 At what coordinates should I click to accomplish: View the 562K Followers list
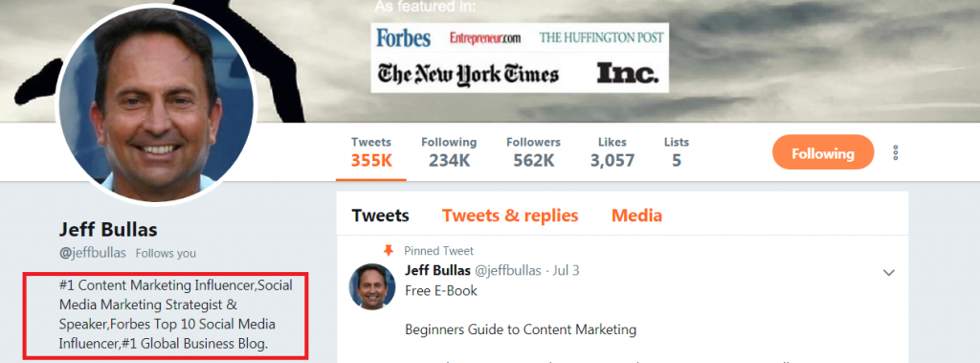click(534, 152)
